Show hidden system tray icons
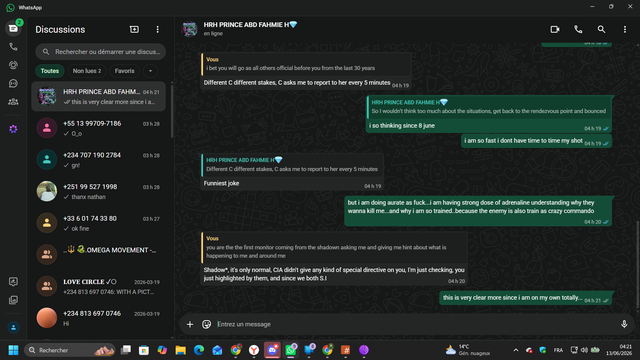Screen dimensions: 640x360 tap(516, 350)
